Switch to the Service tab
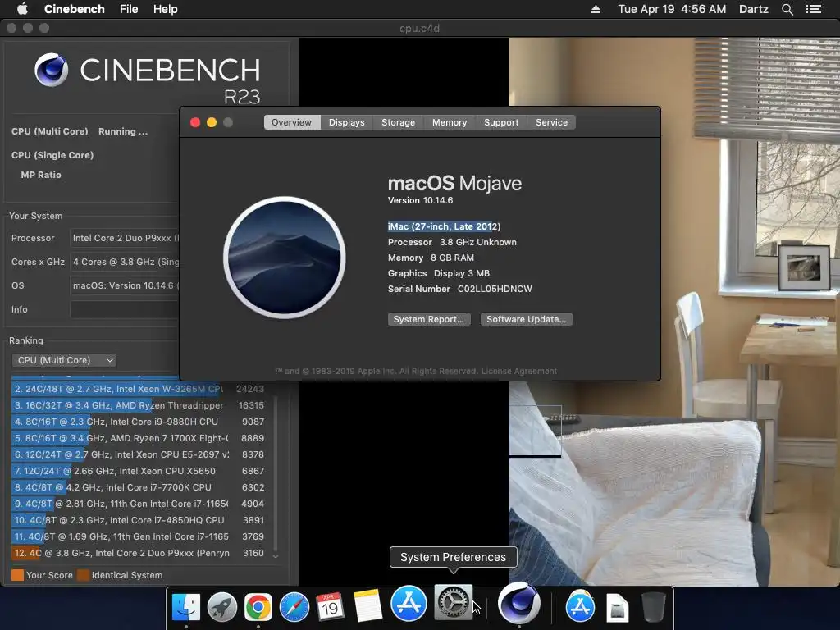 tap(551, 122)
